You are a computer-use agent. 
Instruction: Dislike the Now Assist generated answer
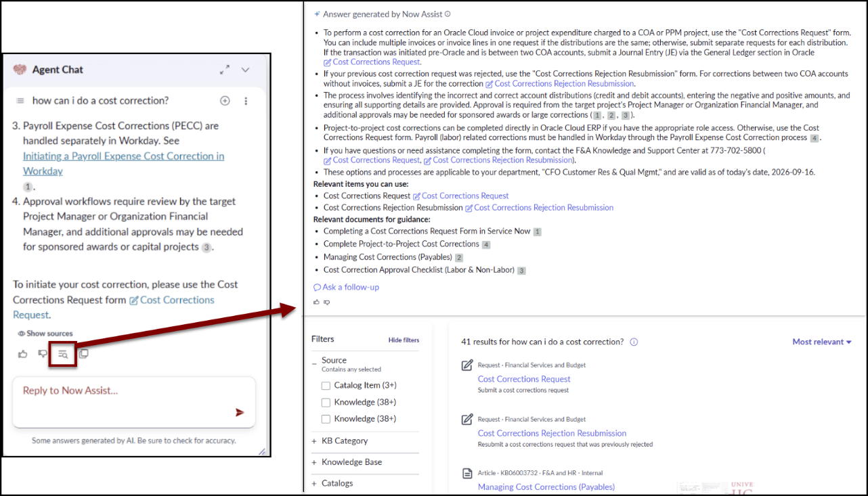(x=326, y=302)
